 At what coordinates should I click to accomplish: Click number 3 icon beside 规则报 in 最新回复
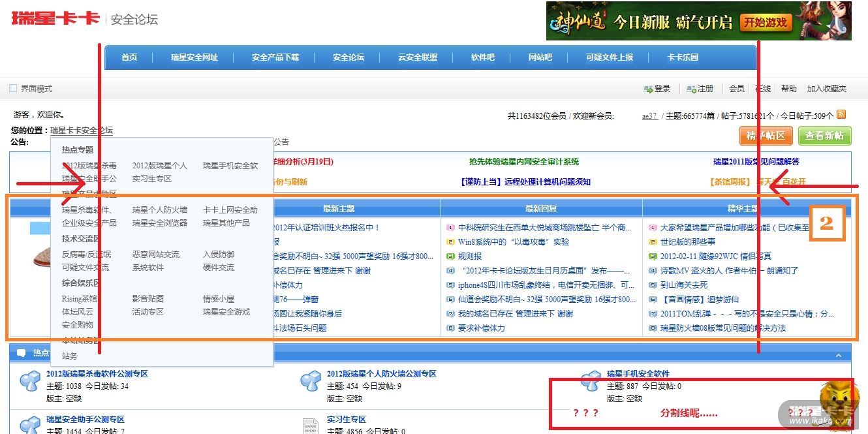tap(450, 256)
